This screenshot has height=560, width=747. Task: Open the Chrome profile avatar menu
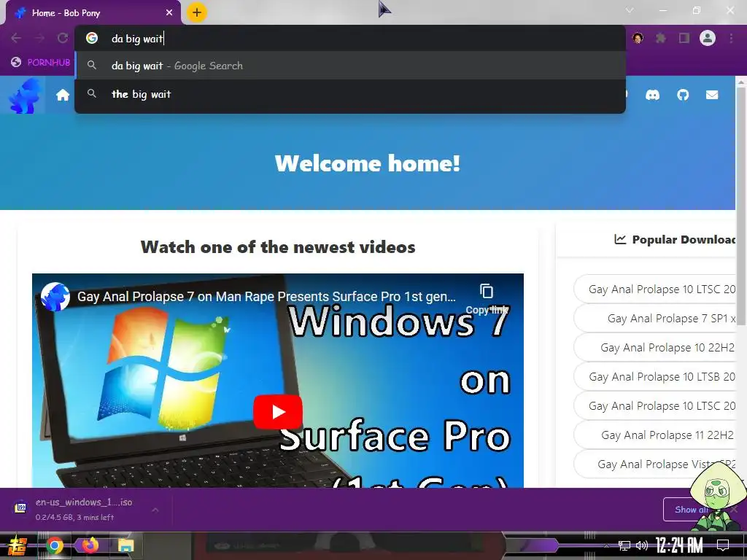click(708, 38)
